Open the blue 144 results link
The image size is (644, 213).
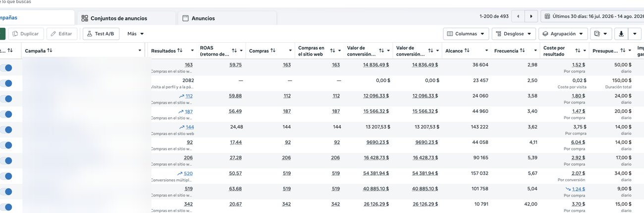coord(190,127)
